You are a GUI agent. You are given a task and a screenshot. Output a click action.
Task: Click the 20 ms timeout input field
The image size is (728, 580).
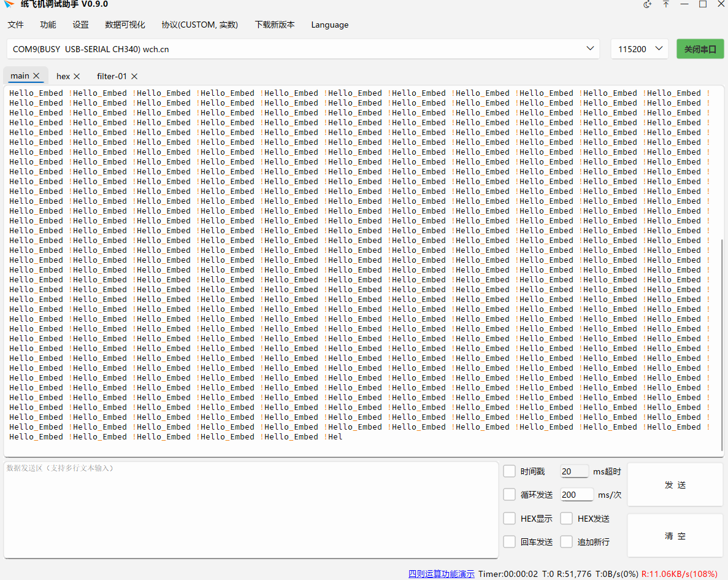pyautogui.click(x=574, y=471)
